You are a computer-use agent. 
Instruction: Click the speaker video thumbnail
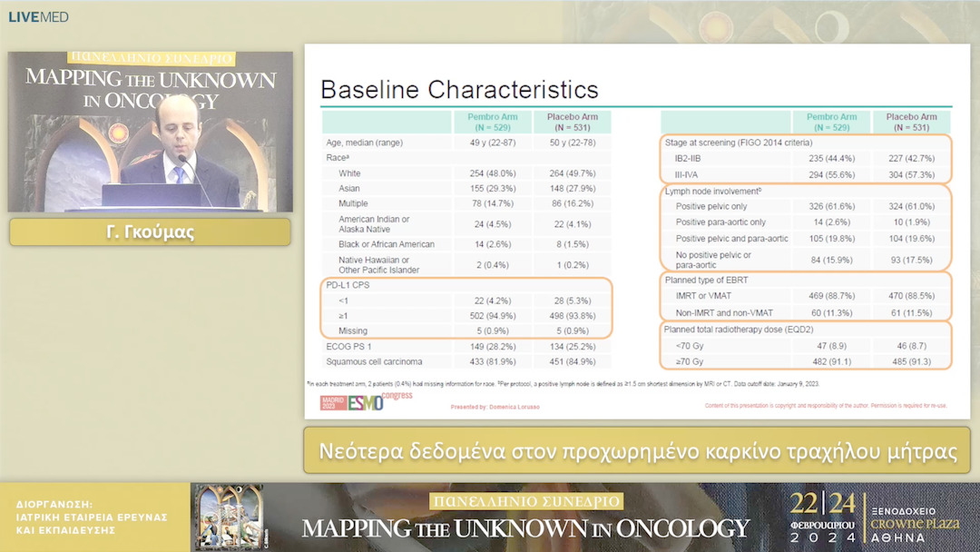150,132
